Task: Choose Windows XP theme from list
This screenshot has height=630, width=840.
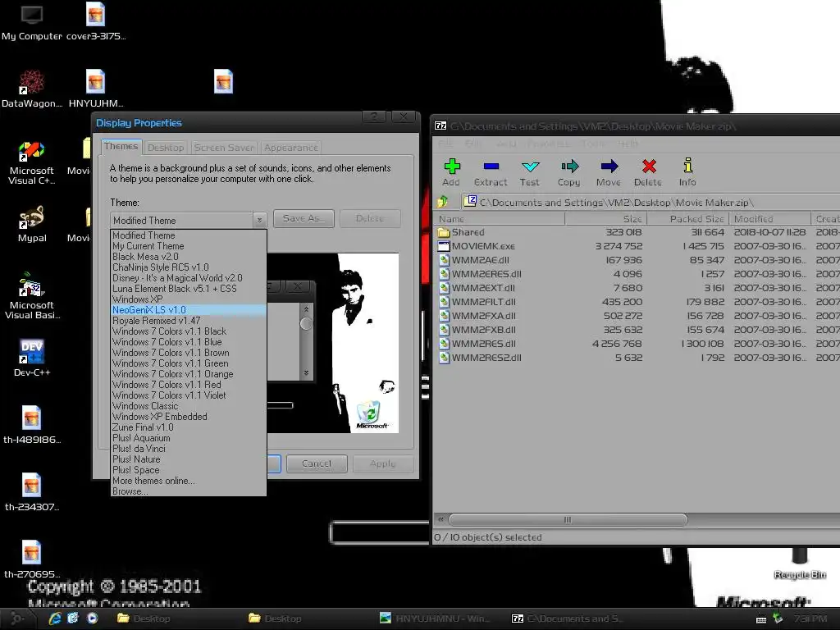Action: pos(189,299)
